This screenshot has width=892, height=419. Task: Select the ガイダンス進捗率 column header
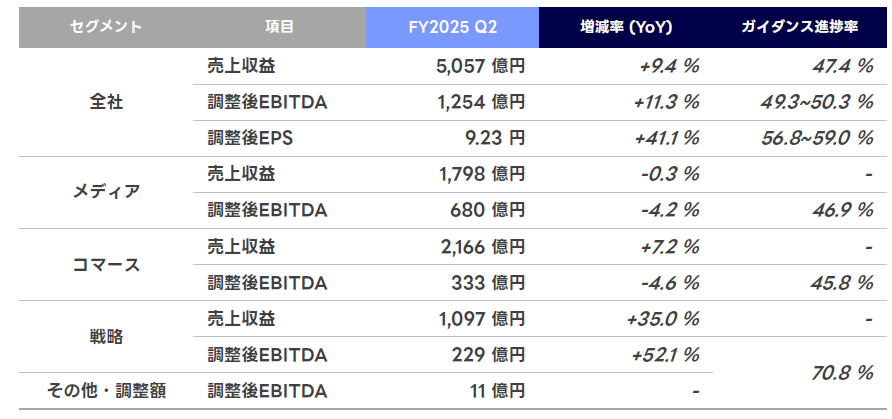point(800,27)
